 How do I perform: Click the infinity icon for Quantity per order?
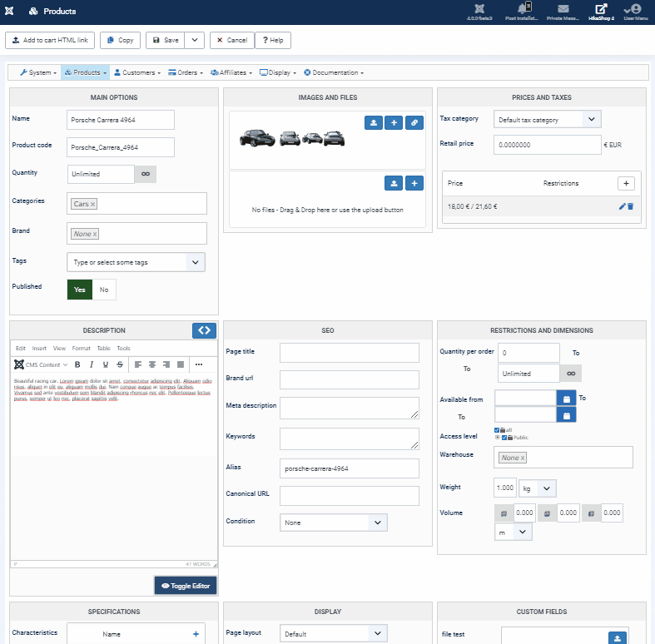click(x=571, y=374)
